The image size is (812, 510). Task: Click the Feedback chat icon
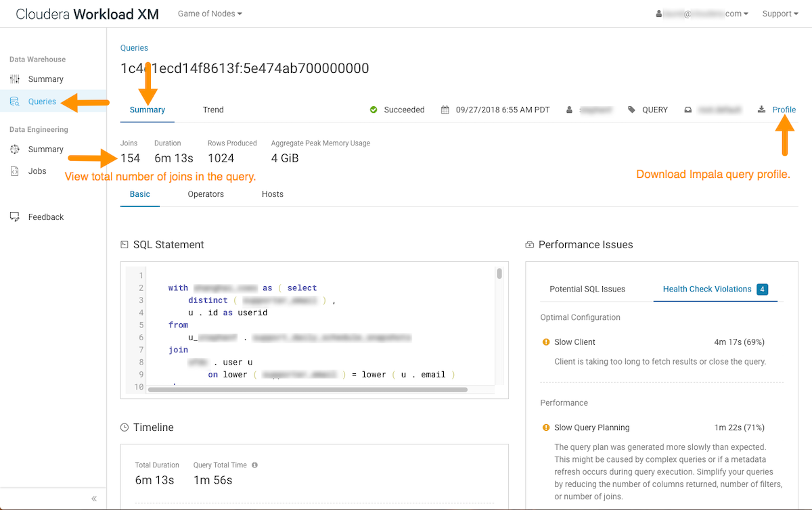(15, 217)
